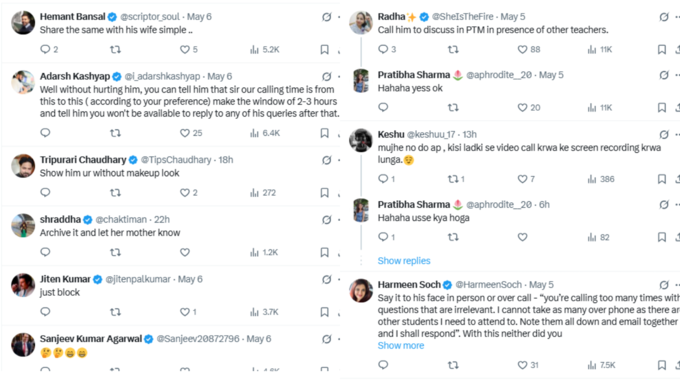Open Tripurari Chaudhary's avatar
Image resolution: width=680 pixels, height=383 pixels.
23,166
